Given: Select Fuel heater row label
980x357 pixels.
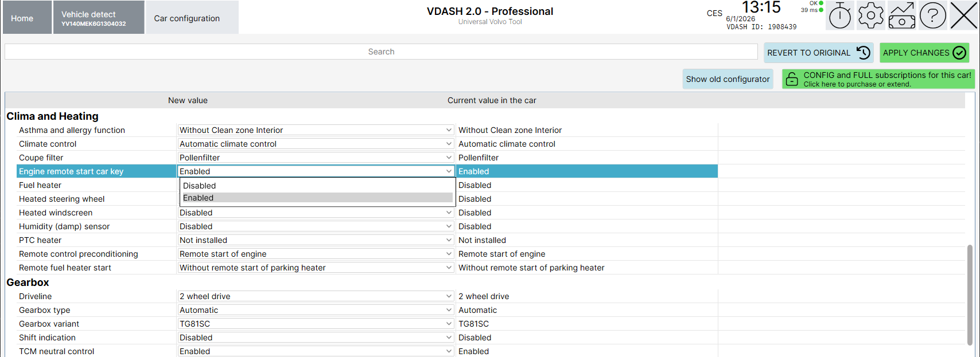Looking at the screenshot, I should [40, 185].
